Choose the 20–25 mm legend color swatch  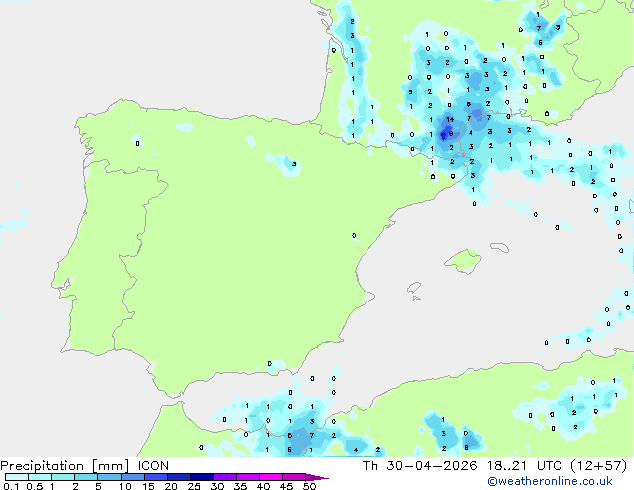[178, 477]
